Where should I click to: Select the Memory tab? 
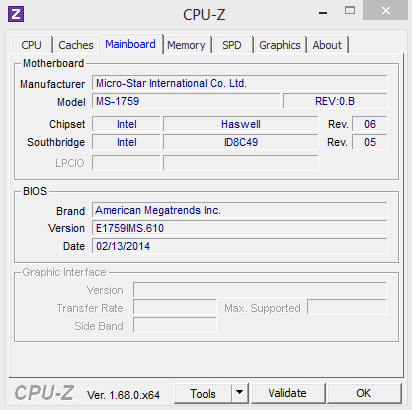186,45
